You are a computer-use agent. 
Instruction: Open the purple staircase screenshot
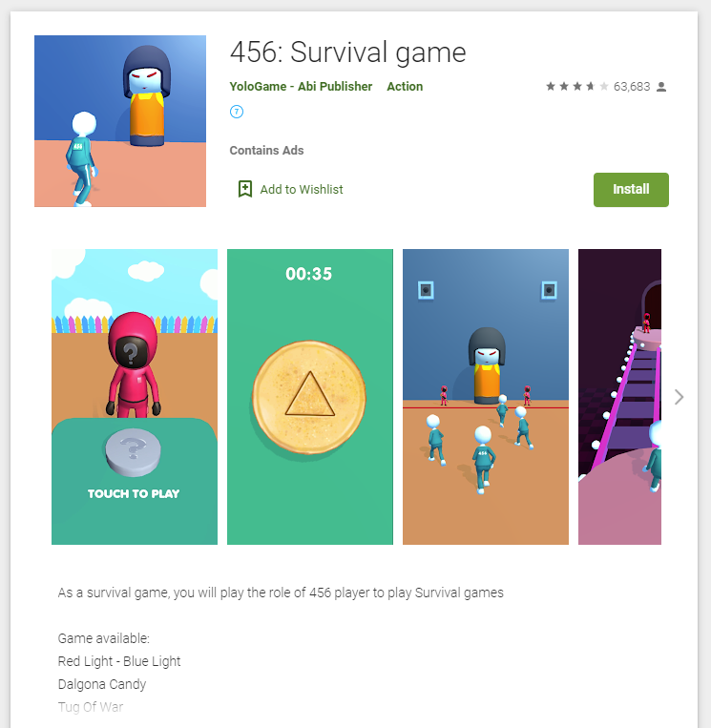[x=619, y=397]
